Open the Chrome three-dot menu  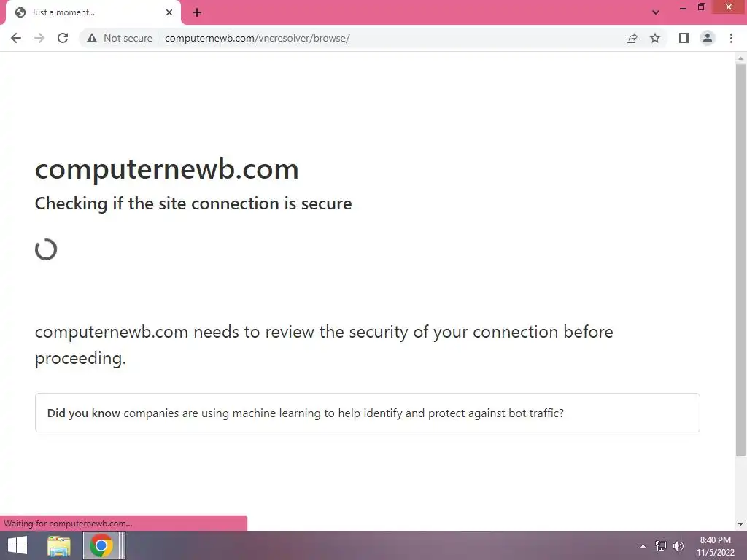pos(731,38)
